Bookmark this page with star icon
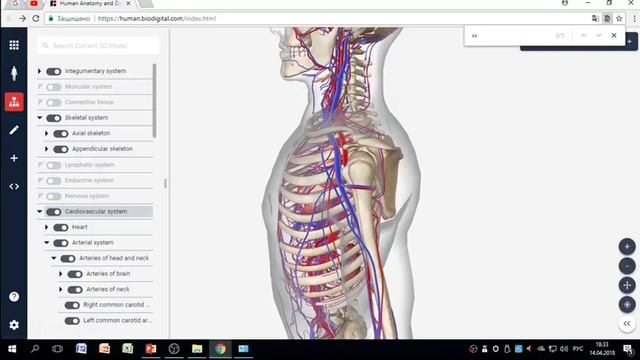Image resolution: width=640 pixels, height=360 pixels. (619, 18)
